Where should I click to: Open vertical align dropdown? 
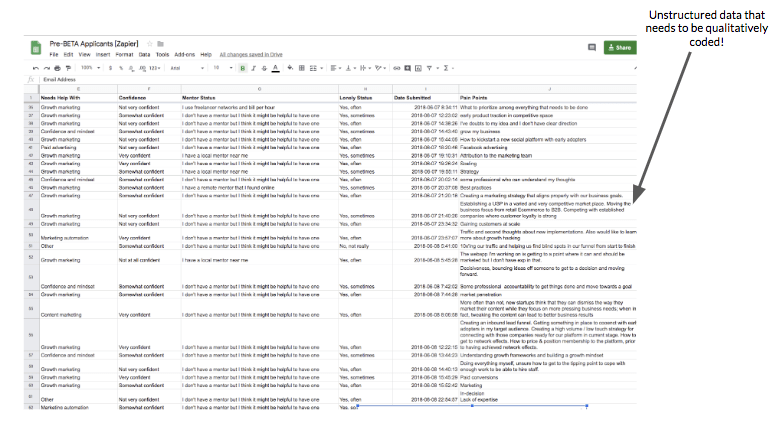click(x=350, y=68)
